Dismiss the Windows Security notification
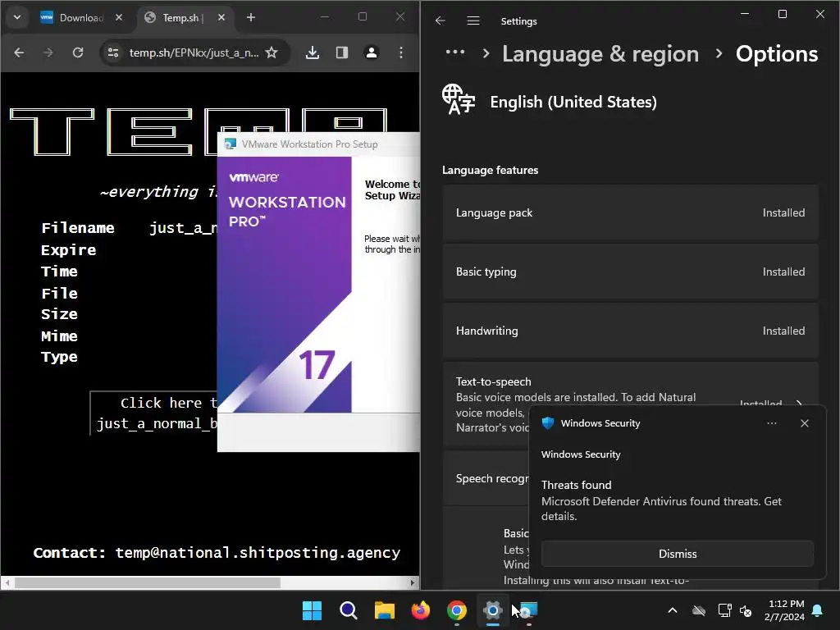 677,554
